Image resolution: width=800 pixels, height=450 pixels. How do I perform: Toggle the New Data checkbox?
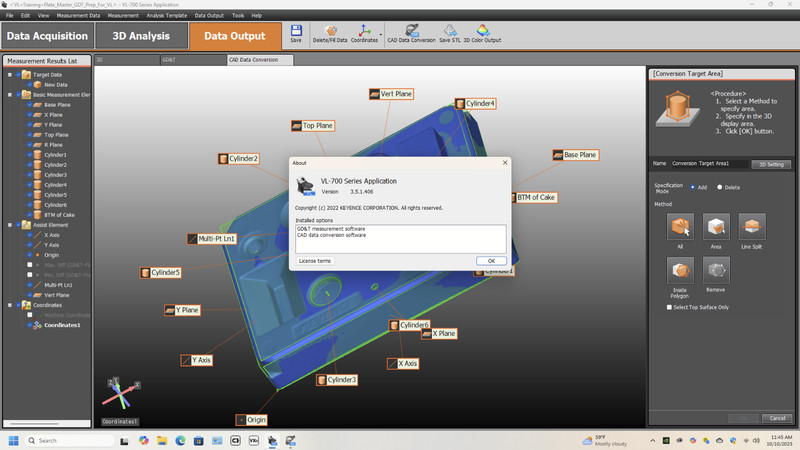click(x=30, y=85)
